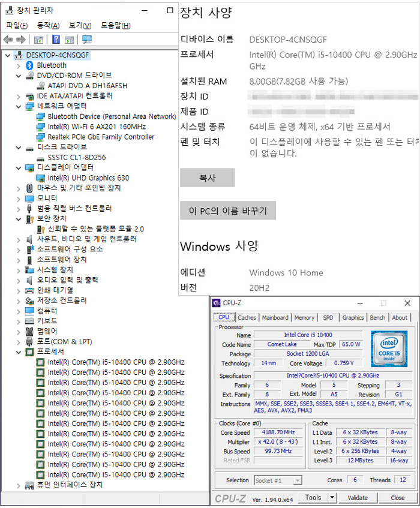The height and width of the screenshot is (508, 420).
Task: Click the mouse and pointing devices icon
Action: click(29, 188)
